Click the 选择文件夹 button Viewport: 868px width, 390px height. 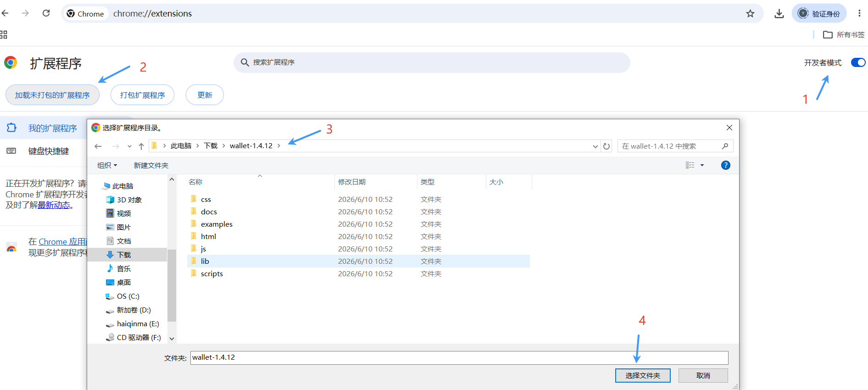(643, 375)
